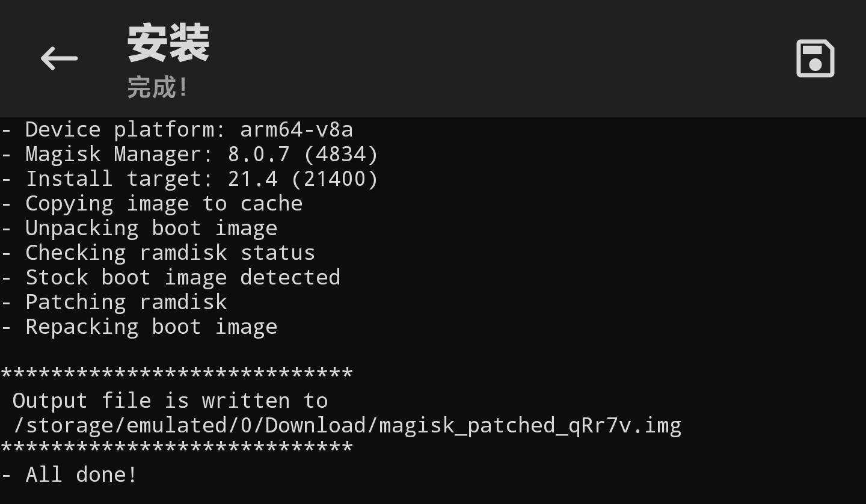Click 'Checking ramdisk status' log entry
Image resolution: width=866 pixels, height=504 pixels.
170,253
